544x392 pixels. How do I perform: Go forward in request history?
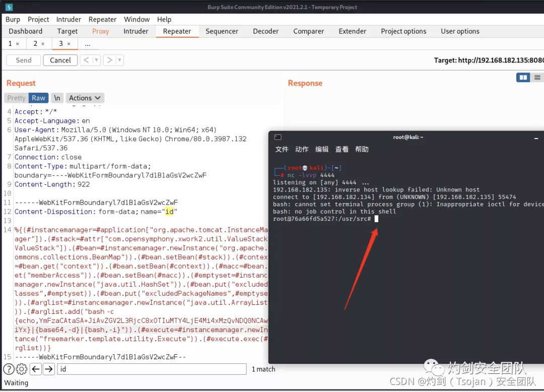(x=110, y=60)
